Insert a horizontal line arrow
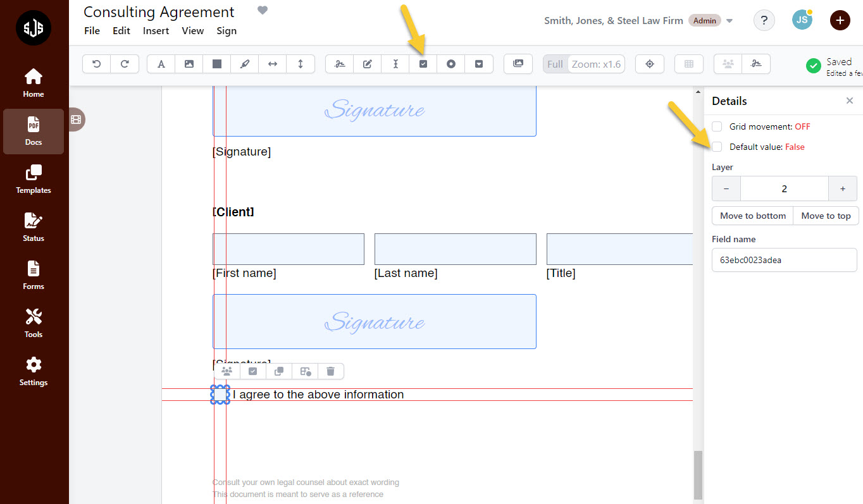 point(273,64)
